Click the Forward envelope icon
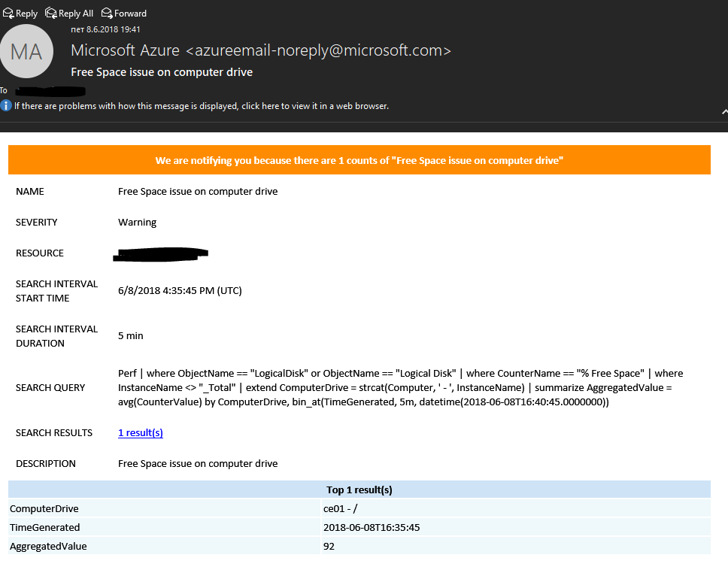The width and height of the screenshot is (728, 585). (x=108, y=13)
